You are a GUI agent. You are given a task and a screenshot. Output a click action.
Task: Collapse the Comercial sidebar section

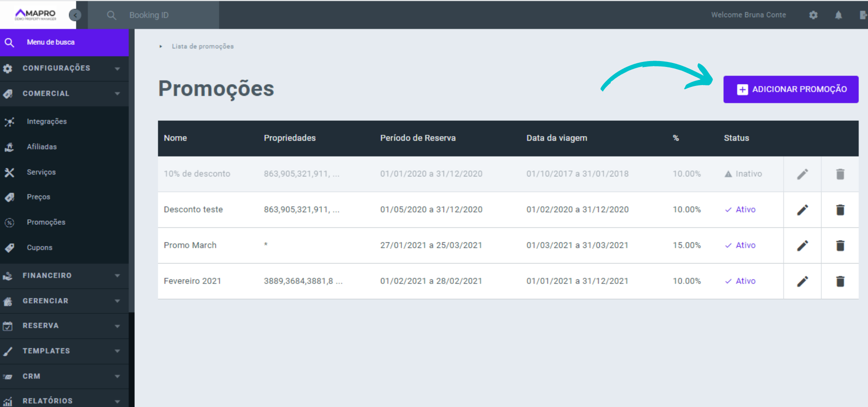(x=64, y=94)
